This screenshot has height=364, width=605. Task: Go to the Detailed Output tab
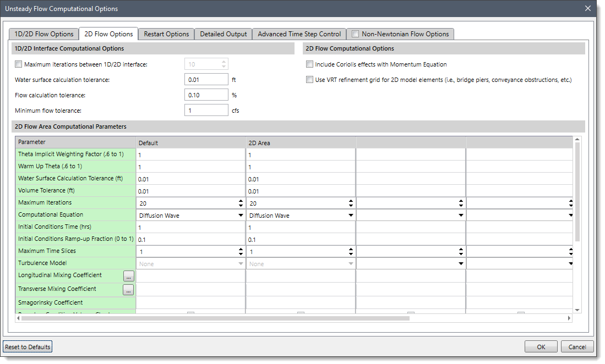[x=223, y=34]
